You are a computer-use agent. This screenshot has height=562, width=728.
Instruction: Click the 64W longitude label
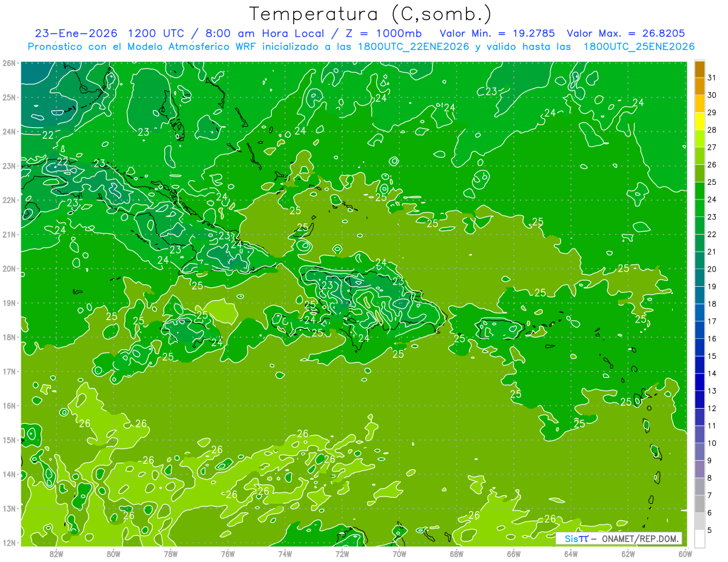click(571, 554)
